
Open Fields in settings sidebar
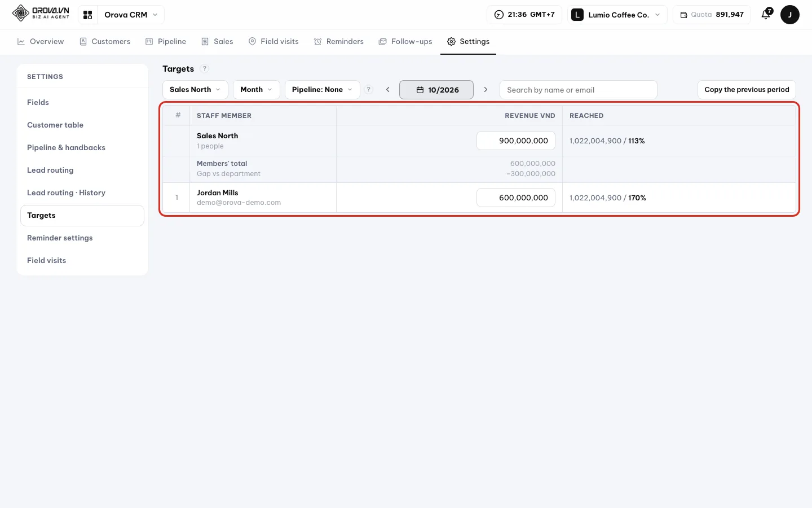(x=82, y=102)
